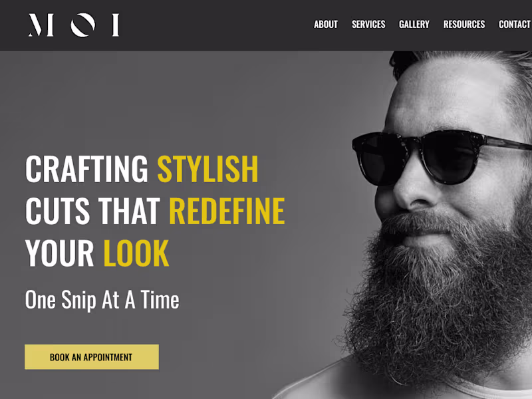Click the yellow word REDEFINE
The height and width of the screenshot is (399, 532).
[x=227, y=211]
